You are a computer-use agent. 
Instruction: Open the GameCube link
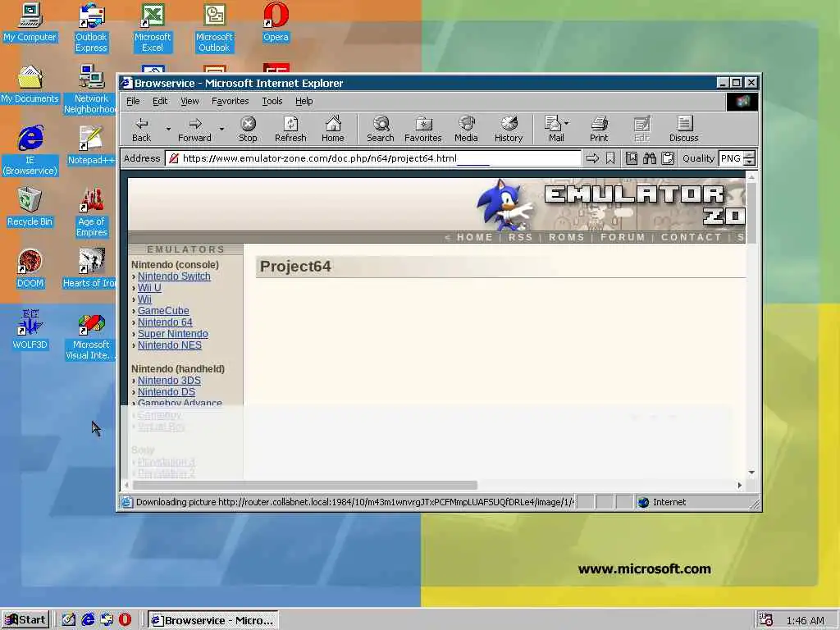[163, 311]
